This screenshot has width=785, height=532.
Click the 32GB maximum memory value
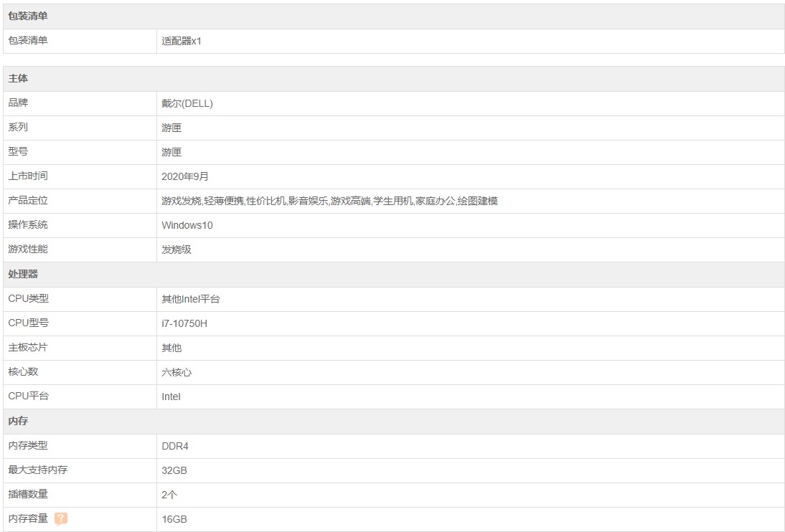tap(174, 470)
